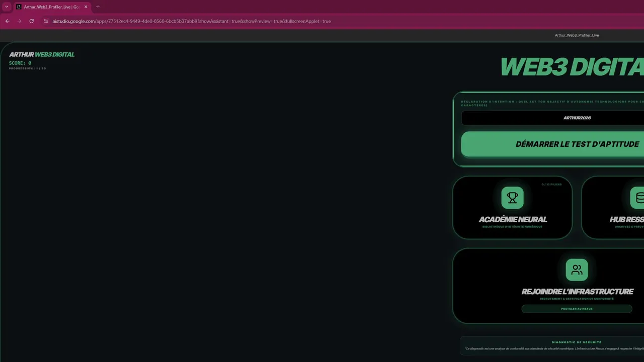This screenshot has height=362, width=644.
Task: Click the trophy icon in Académie Neural card
Action: (x=512, y=198)
